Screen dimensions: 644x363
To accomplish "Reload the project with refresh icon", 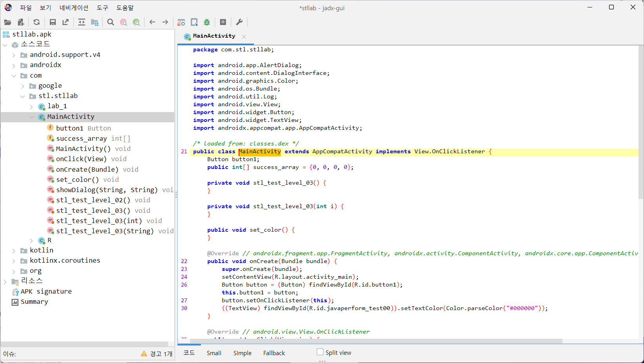I will [36, 22].
